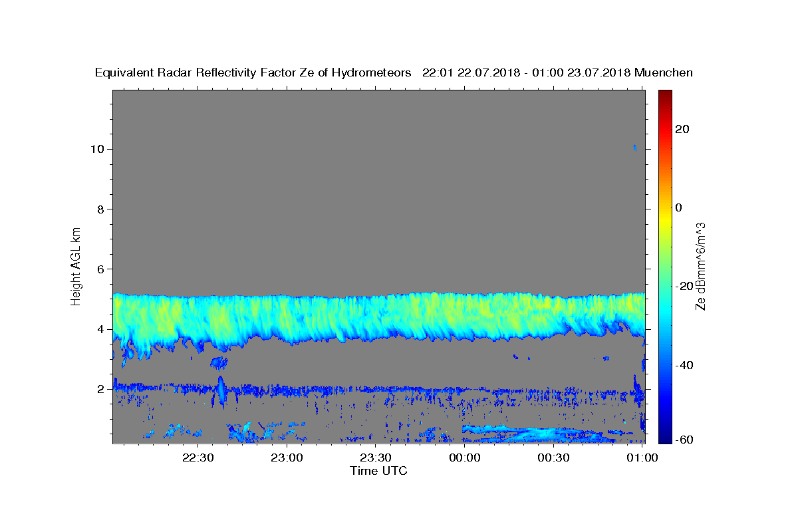Click the '00:00' time tick label
Screen dimensions: 798x532
coord(464,458)
